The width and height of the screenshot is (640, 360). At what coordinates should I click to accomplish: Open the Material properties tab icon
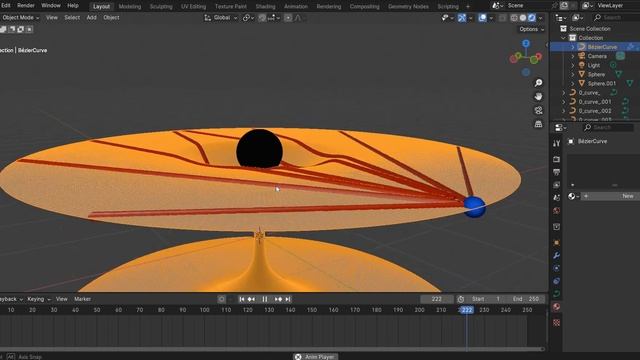pos(556,307)
